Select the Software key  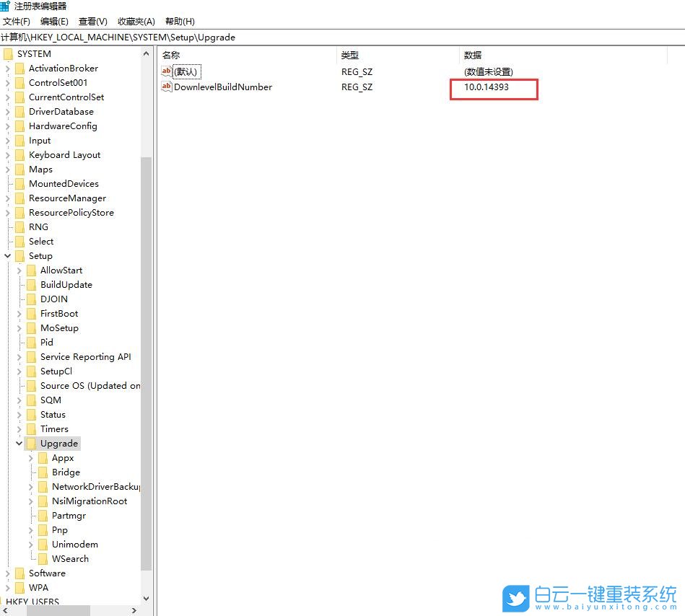(x=47, y=573)
